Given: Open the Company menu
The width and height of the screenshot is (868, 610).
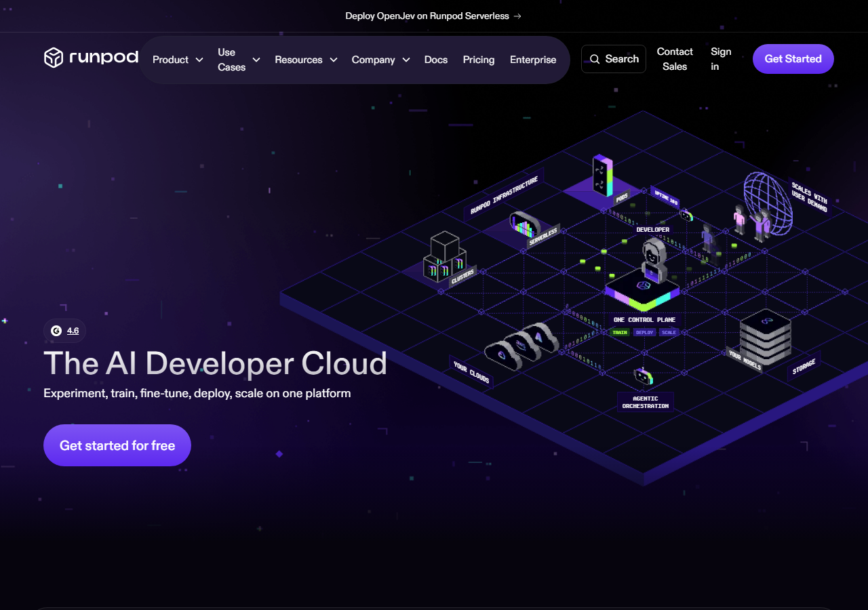Looking at the screenshot, I should coord(380,60).
